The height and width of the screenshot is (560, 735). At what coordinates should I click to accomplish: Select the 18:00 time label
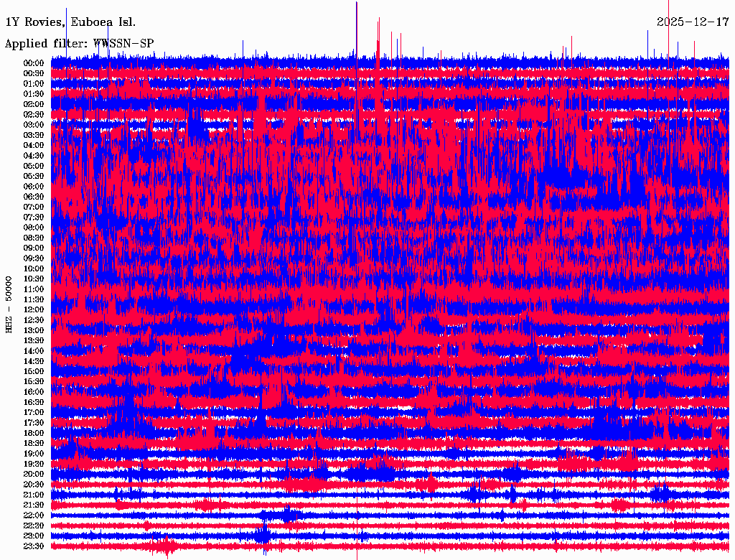[x=34, y=433]
